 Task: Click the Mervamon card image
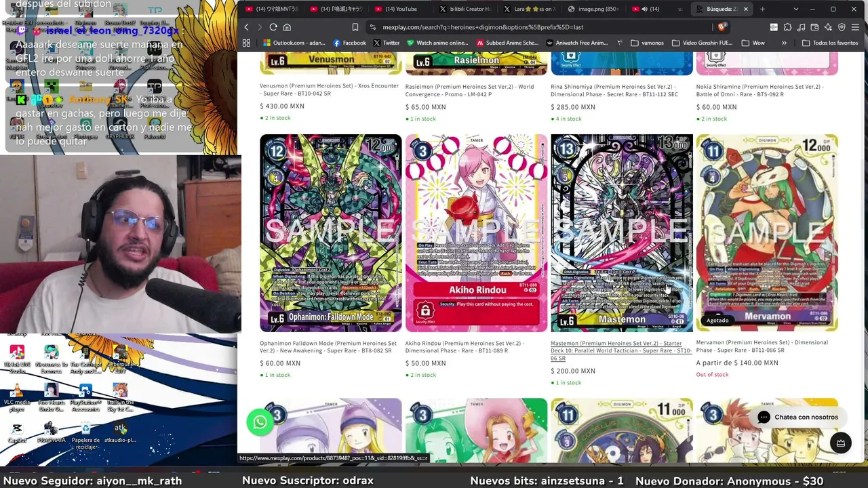[x=767, y=232]
